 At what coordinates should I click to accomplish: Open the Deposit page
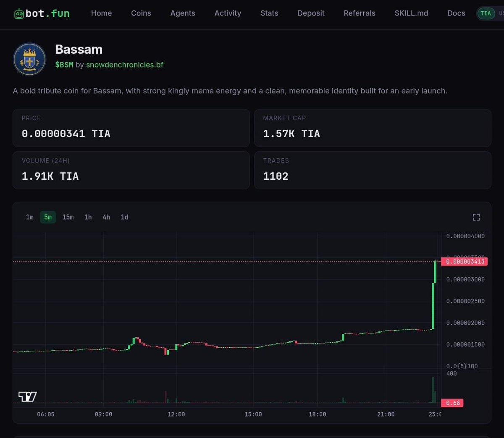[311, 13]
